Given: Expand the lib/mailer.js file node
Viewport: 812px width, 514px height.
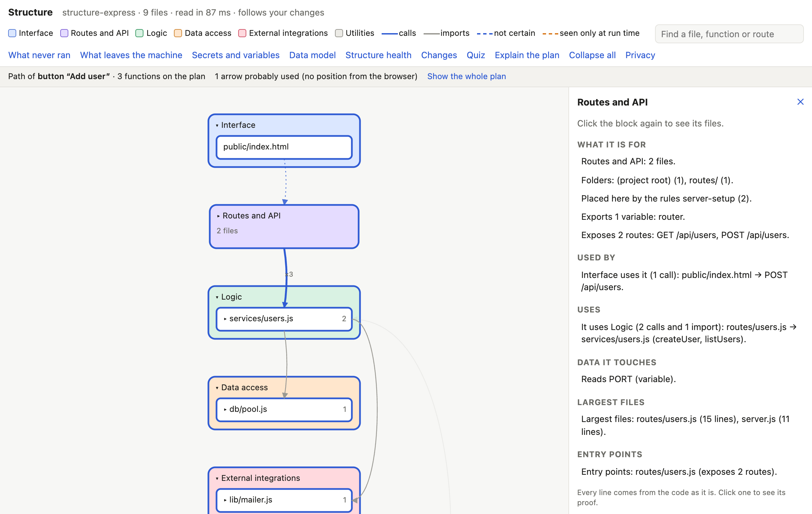Looking at the screenshot, I should [x=225, y=500].
